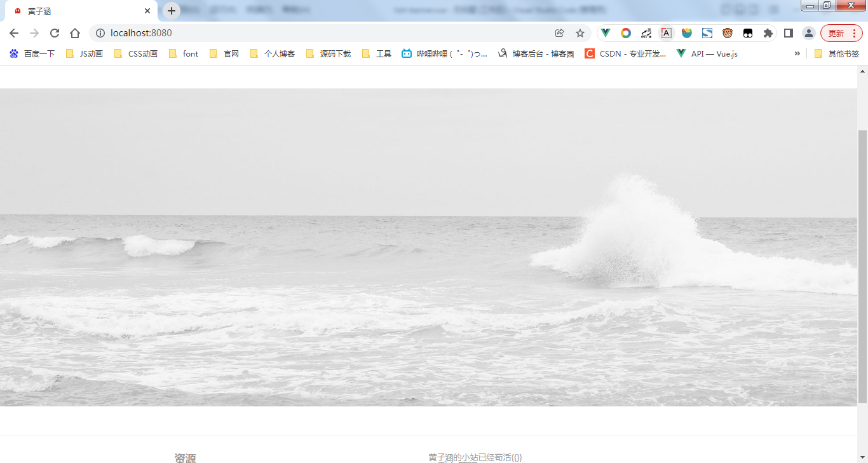
Task: Open the 百度一下 bookmark
Action: pyautogui.click(x=32, y=53)
